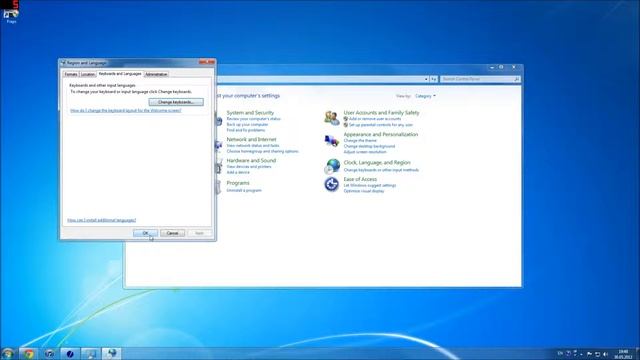Open Clock, Language, and Region heading
Image resolution: width=640 pixels, height=360 pixels.
(x=377, y=162)
